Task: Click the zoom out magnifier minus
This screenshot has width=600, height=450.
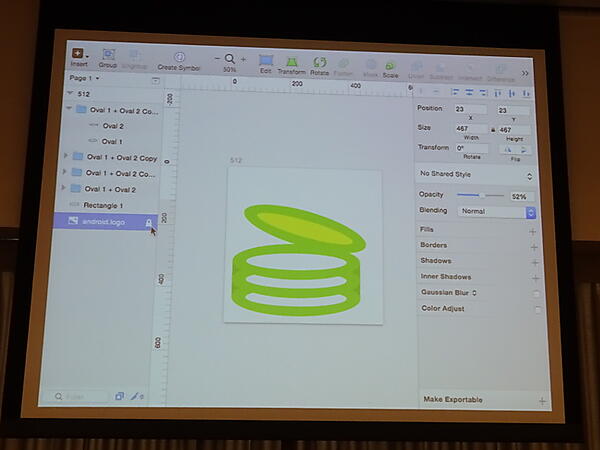Action: click(x=217, y=59)
